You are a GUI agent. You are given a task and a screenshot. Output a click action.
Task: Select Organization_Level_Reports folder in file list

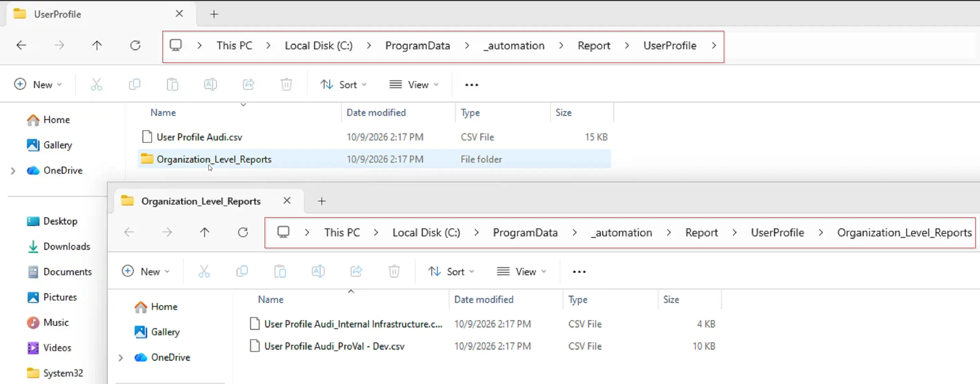374,159
